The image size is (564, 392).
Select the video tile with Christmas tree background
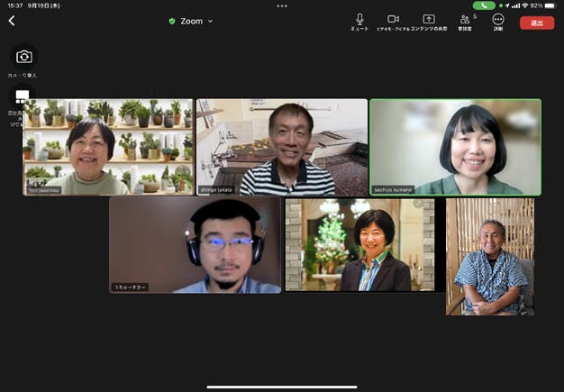(x=359, y=245)
